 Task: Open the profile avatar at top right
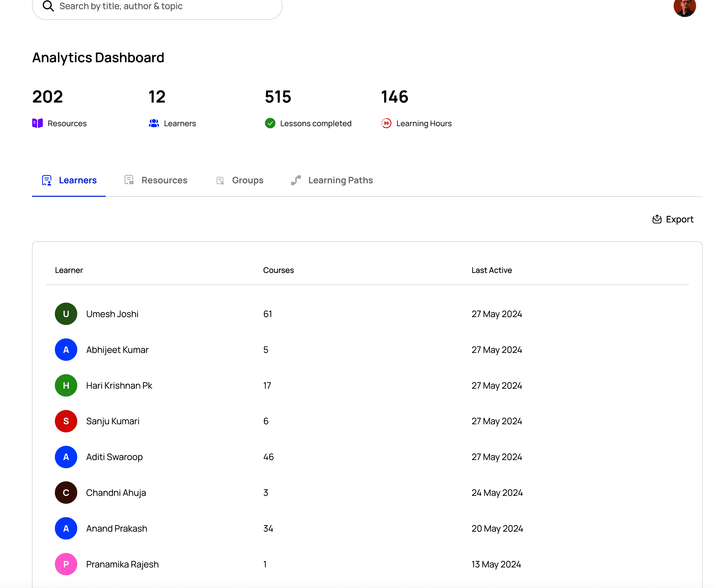click(x=685, y=7)
